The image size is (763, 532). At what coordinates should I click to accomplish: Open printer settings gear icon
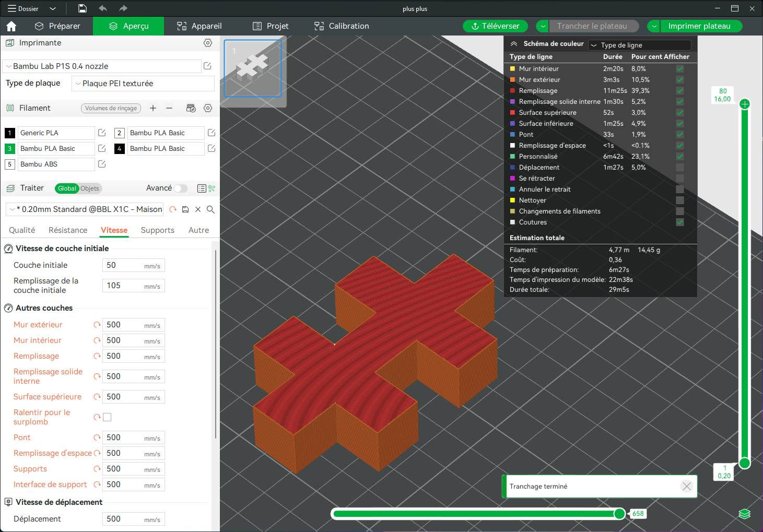[208, 43]
